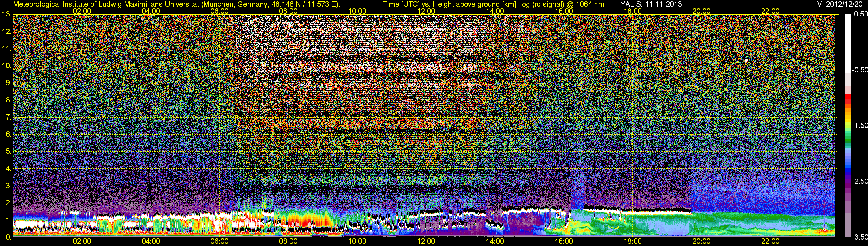Click the '02:00' label on the upper time axis
Viewport: 868px width, 246px height.
tap(82, 11)
